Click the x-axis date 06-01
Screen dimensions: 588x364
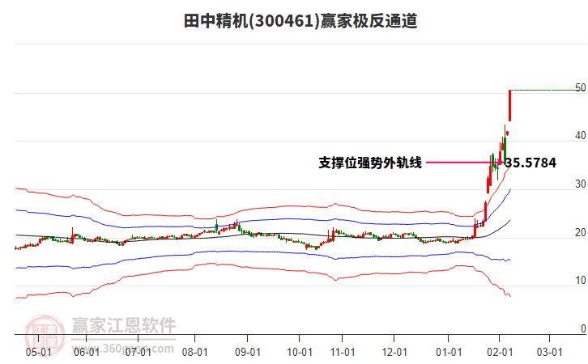click(87, 353)
